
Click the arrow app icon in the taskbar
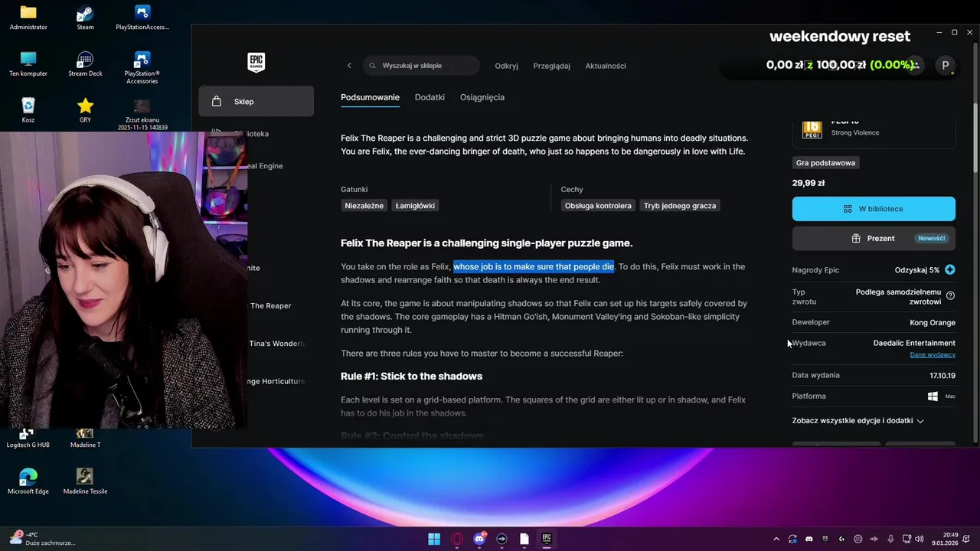tap(502, 539)
